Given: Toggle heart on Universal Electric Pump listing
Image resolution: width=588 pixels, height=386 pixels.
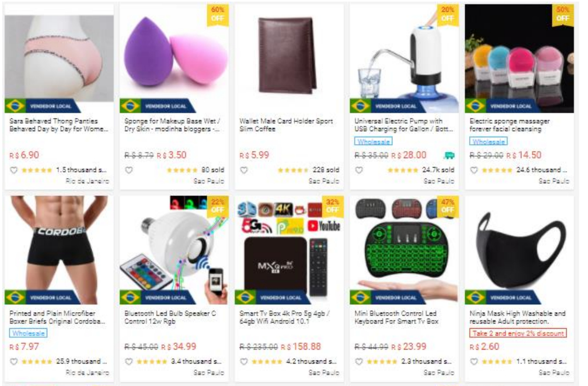Looking at the screenshot, I should [359, 170].
